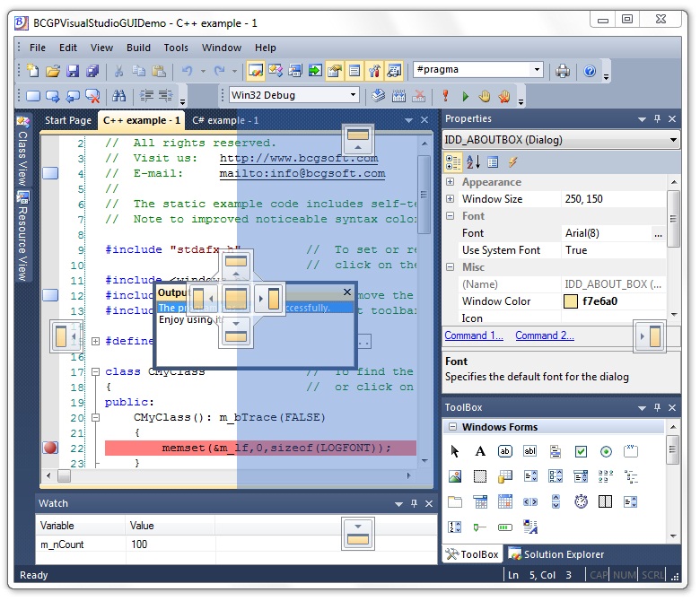Select the CheckBox control in ToolBox
700x601 pixels.
tap(581, 451)
